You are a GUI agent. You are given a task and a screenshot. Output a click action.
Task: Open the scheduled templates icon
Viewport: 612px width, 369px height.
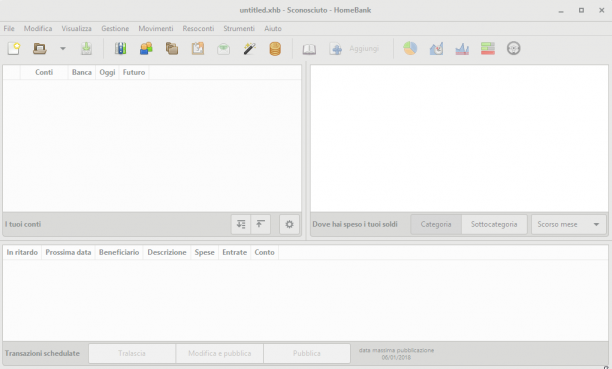point(198,49)
